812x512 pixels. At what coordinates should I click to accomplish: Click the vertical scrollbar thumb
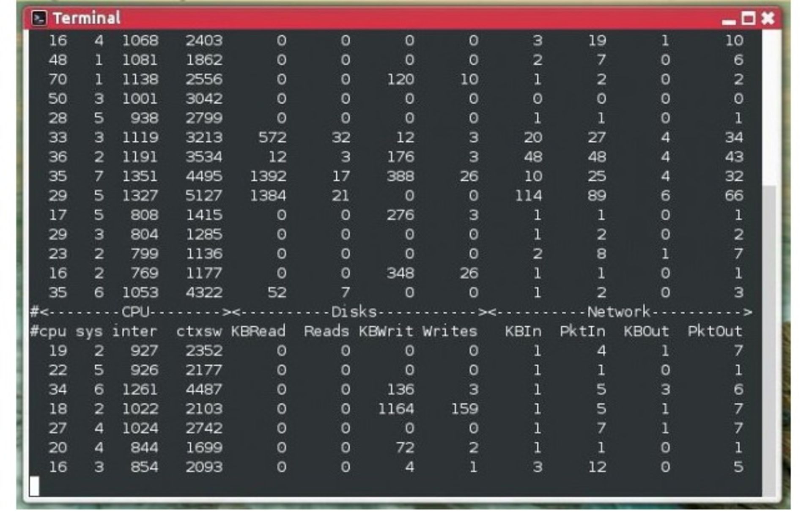(769, 341)
